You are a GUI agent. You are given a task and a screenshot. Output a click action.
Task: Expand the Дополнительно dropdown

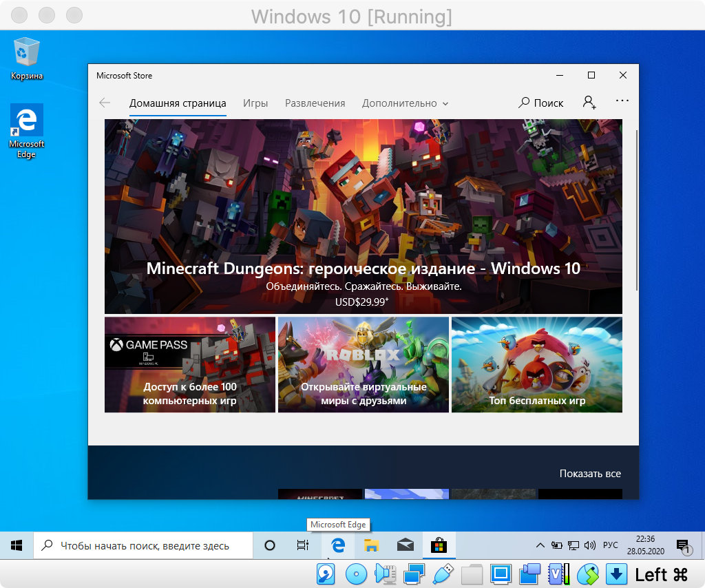click(405, 103)
